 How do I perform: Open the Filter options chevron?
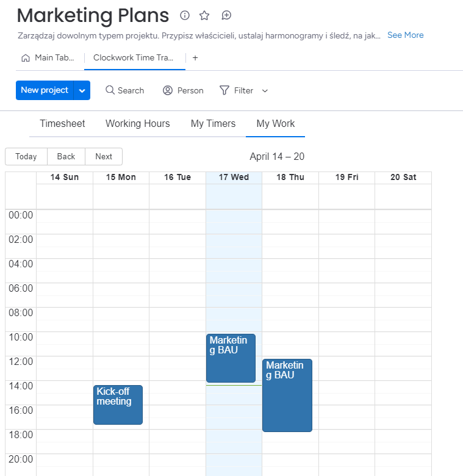click(265, 90)
